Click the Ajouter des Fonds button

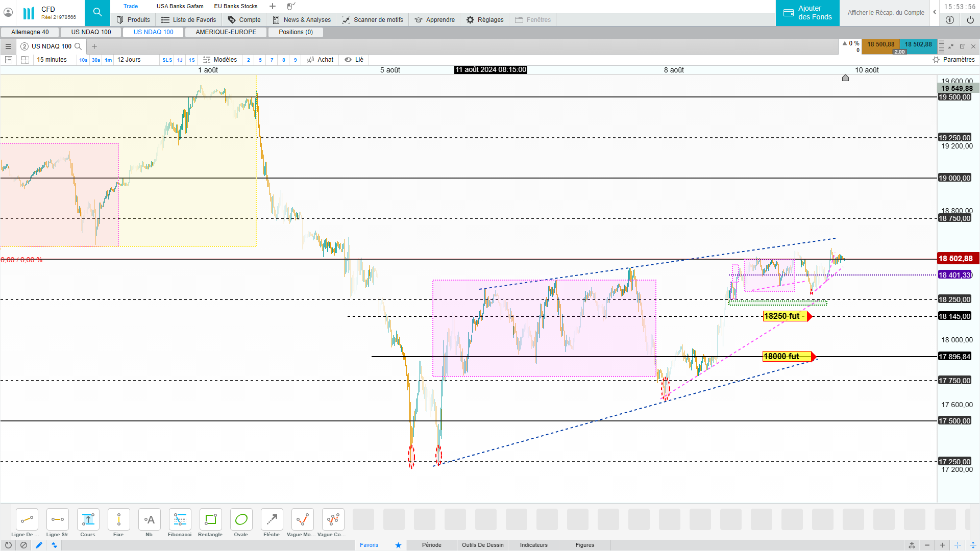[x=807, y=13]
